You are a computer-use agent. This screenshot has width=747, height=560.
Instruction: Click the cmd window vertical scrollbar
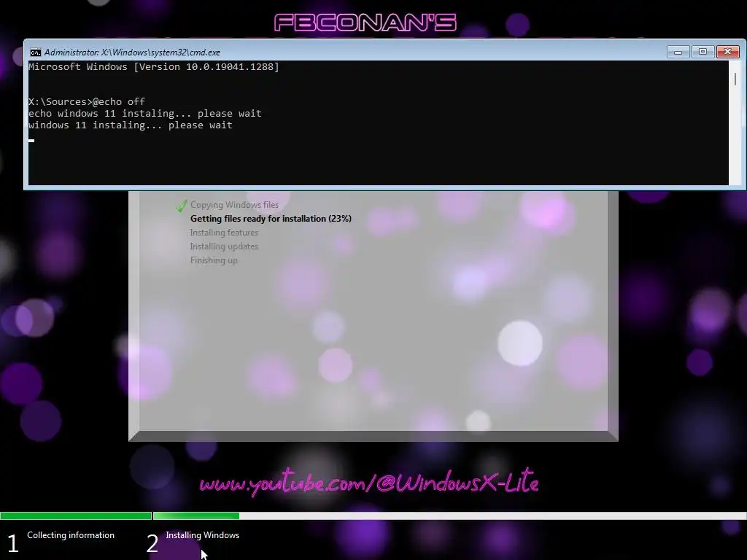[x=735, y=122]
